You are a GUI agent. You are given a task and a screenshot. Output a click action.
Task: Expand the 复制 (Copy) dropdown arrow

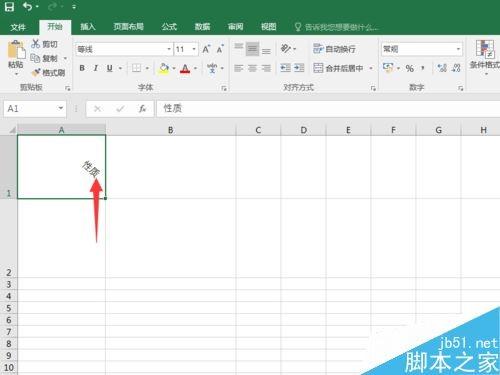[65, 59]
